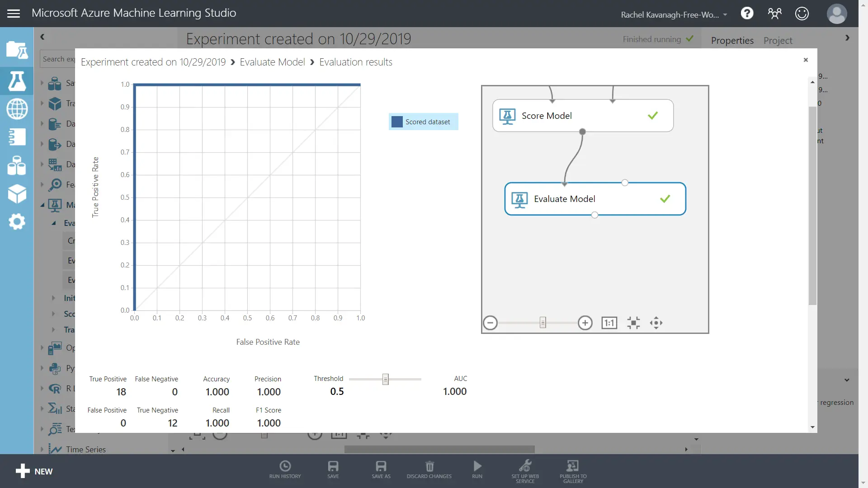Open the Trained Models cube icon
The image size is (868, 488).
click(x=17, y=194)
